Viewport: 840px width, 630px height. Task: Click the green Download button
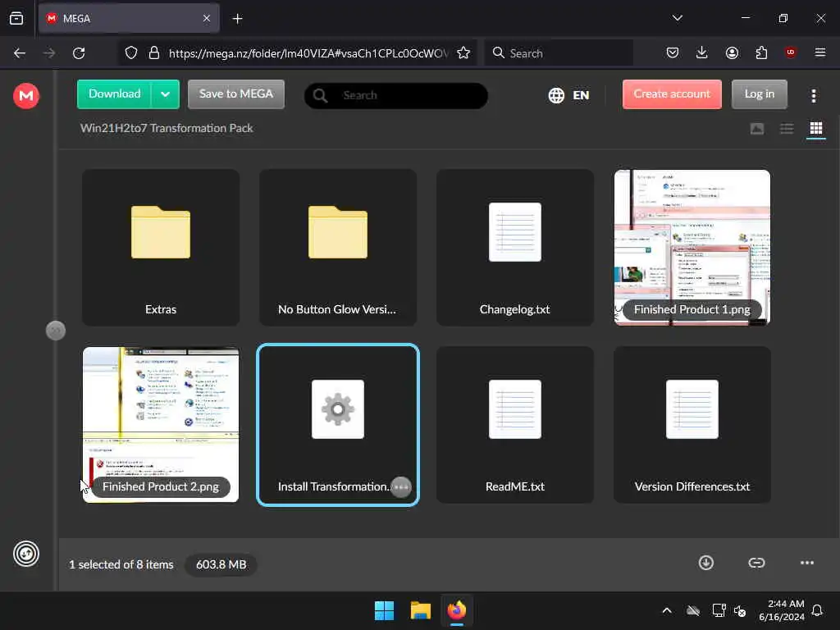(114, 94)
